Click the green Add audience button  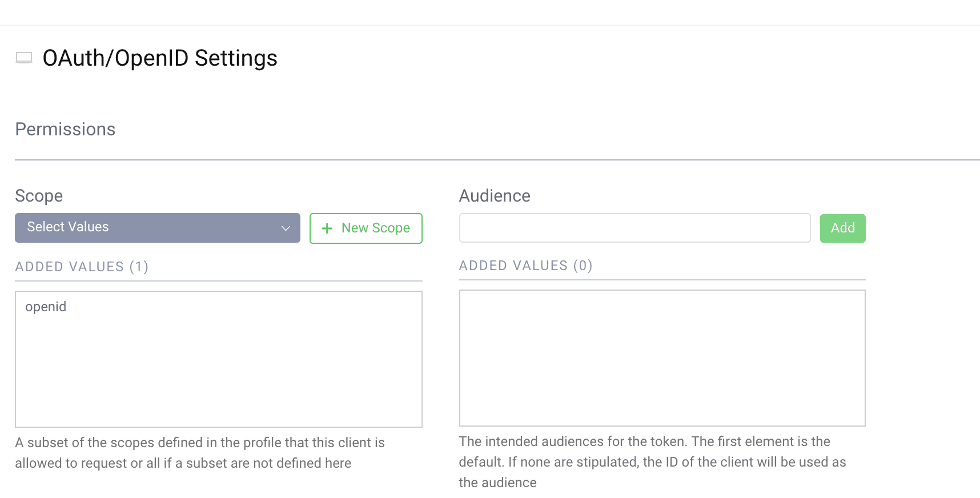(x=842, y=228)
